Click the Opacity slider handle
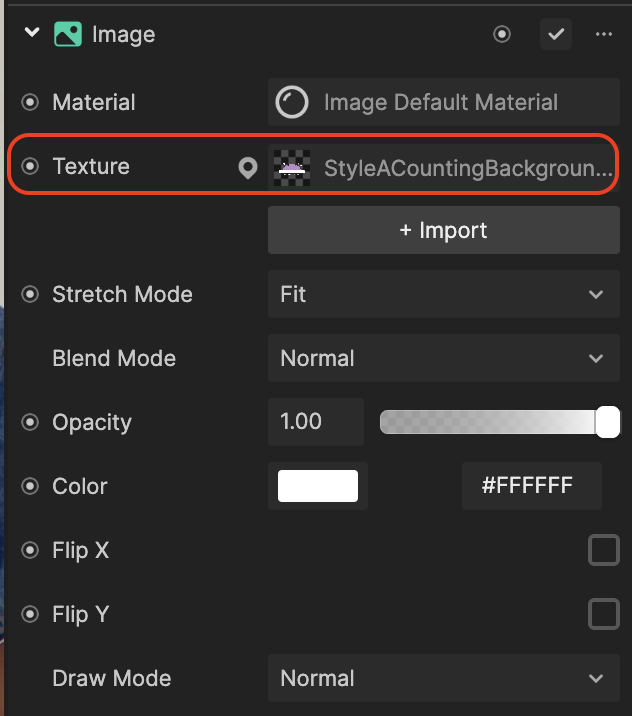Image resolution: width=632 pixels, height=716 pixels. (x=608, y=422)
